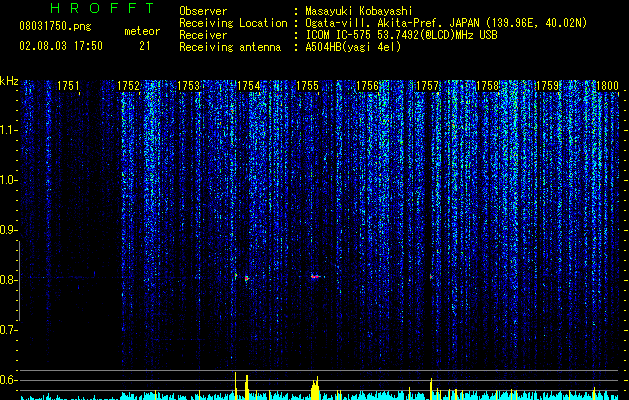Screen dimensions: 629x400
Task: Click the 1757 time marker
Action: [428, 86]
